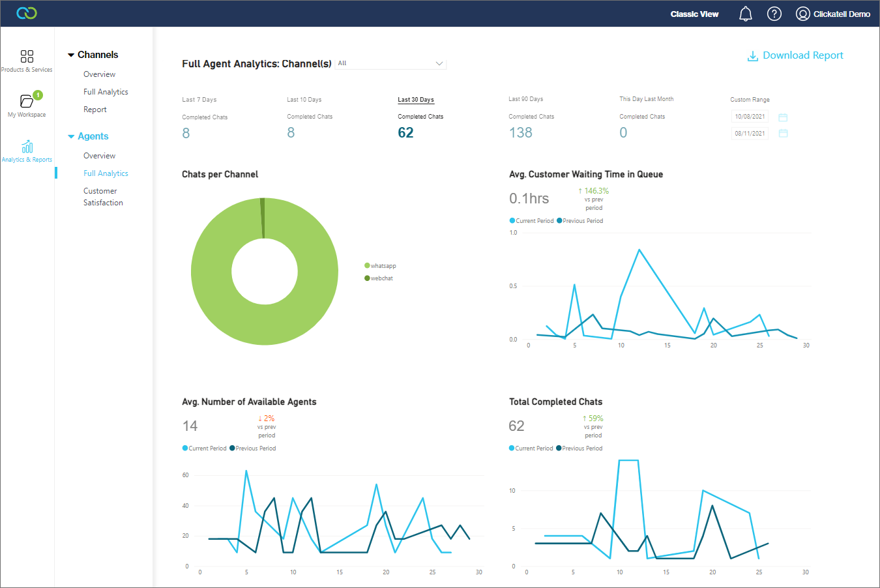Viewport: 880px width, 588px height.
Task: Toggle webchat legend in donut chart
Action: coord(381,278)
